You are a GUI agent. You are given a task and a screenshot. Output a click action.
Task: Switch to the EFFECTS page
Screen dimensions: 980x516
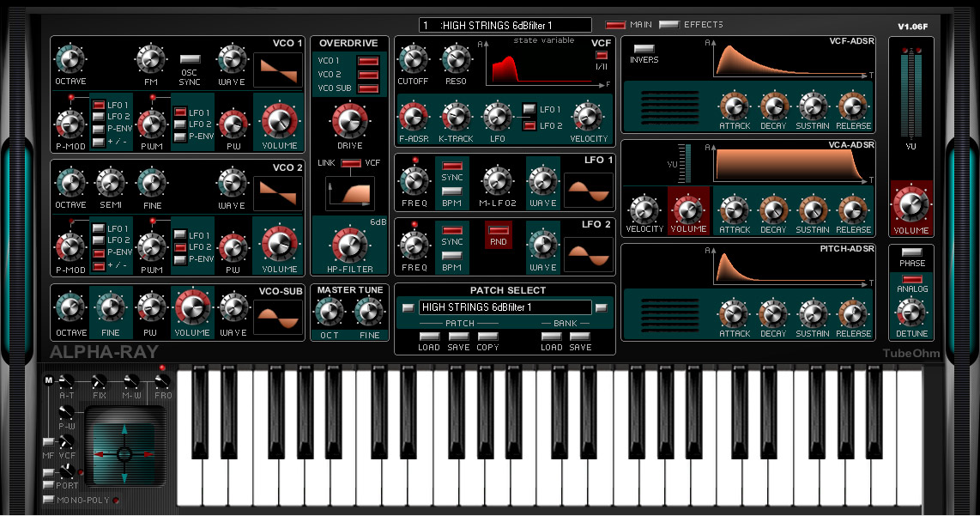[x=668, y=25]
